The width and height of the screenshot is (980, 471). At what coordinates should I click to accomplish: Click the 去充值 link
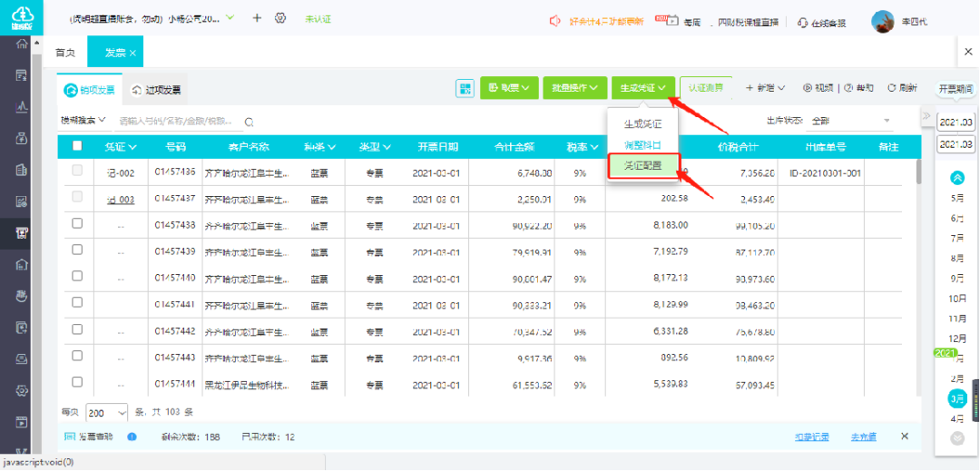[x=863, y=437]
